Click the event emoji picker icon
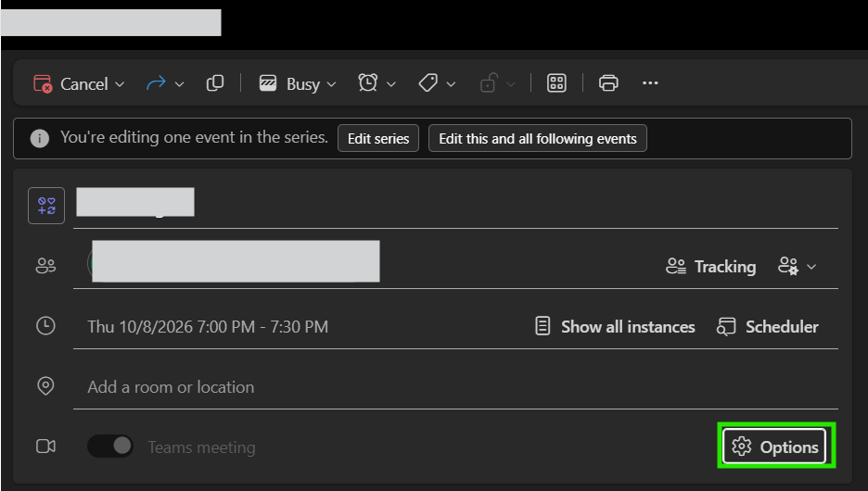 point(46,206)
